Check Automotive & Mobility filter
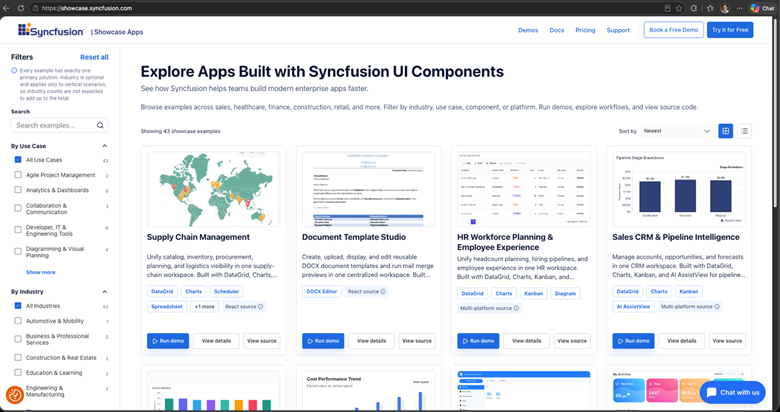Screen dimensions: 780x412 pos(18,321)
